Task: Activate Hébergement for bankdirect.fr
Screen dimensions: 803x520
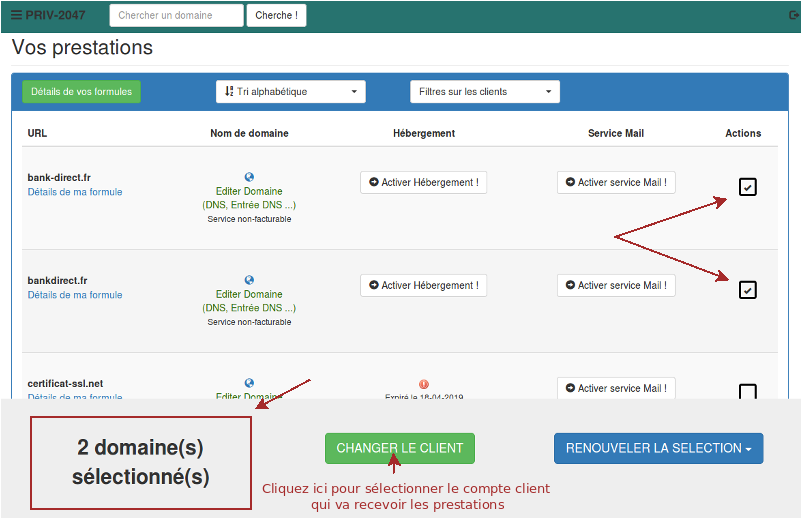Action: pos(424,285)
